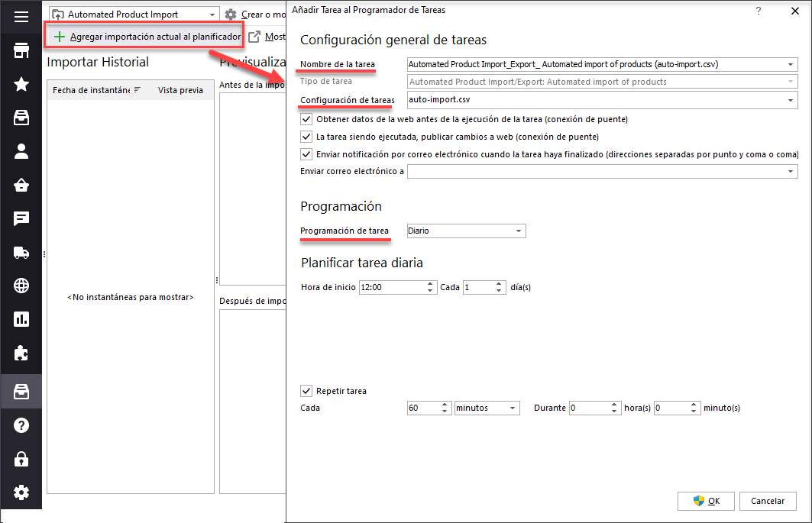Click the Fecha de instantánea column header
This screenshot has height=523, width=812.
(x=97, y=90)
